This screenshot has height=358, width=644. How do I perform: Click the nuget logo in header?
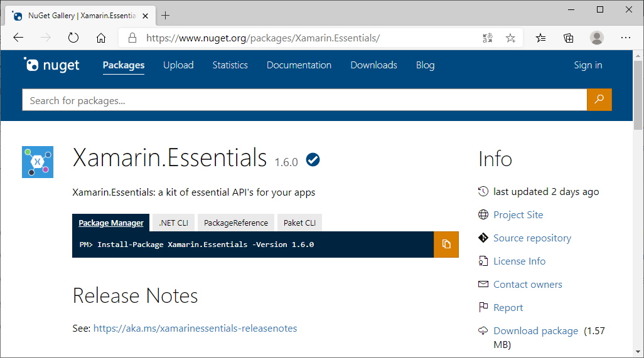coord(51,65)
